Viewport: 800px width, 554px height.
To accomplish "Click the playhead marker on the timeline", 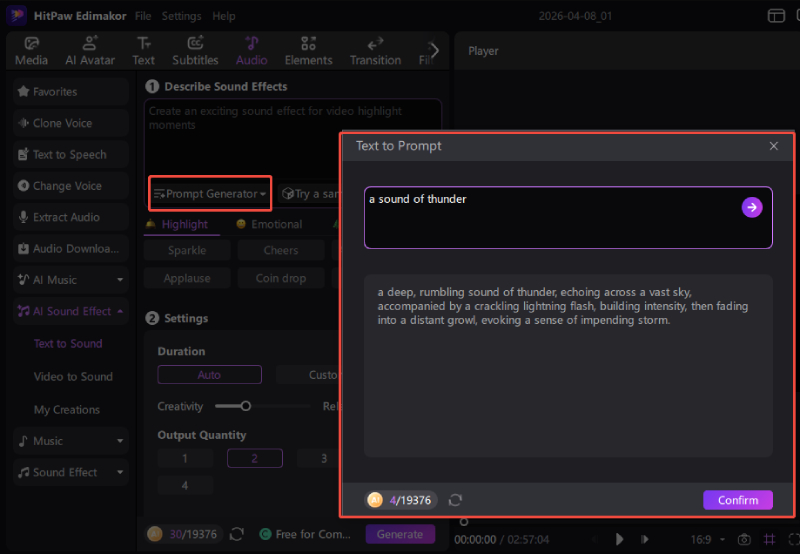I will 463,521.
